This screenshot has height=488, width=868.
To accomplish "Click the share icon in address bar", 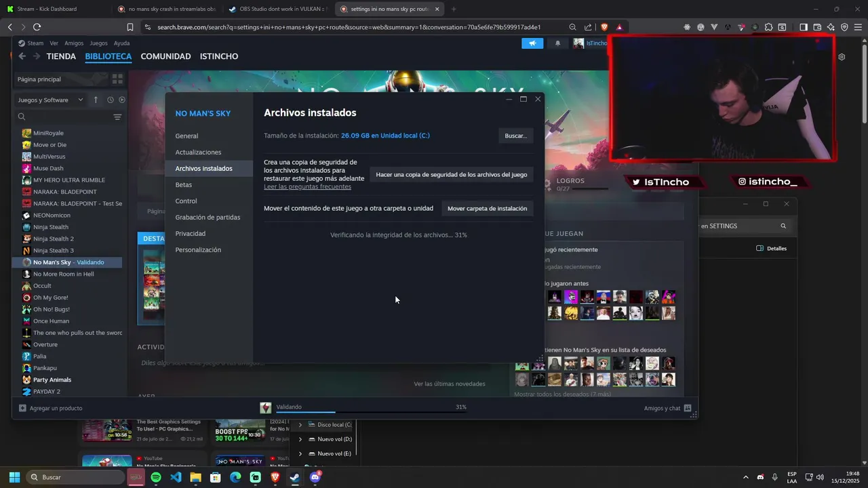I will [587, 27].
